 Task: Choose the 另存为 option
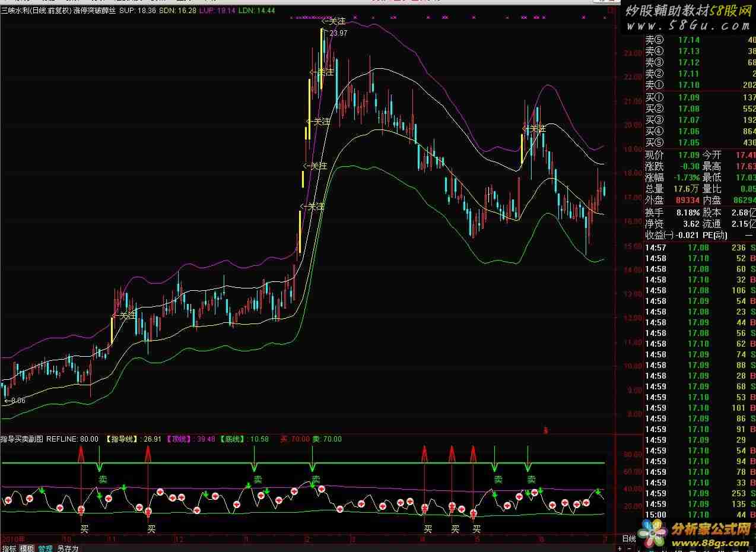click(68, 548)
